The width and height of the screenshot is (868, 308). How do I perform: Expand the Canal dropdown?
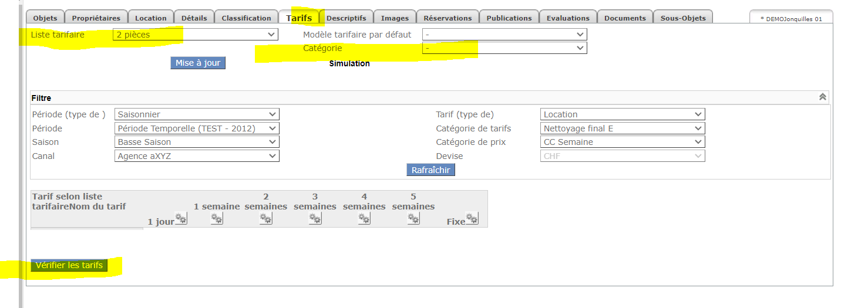[197, 156]
